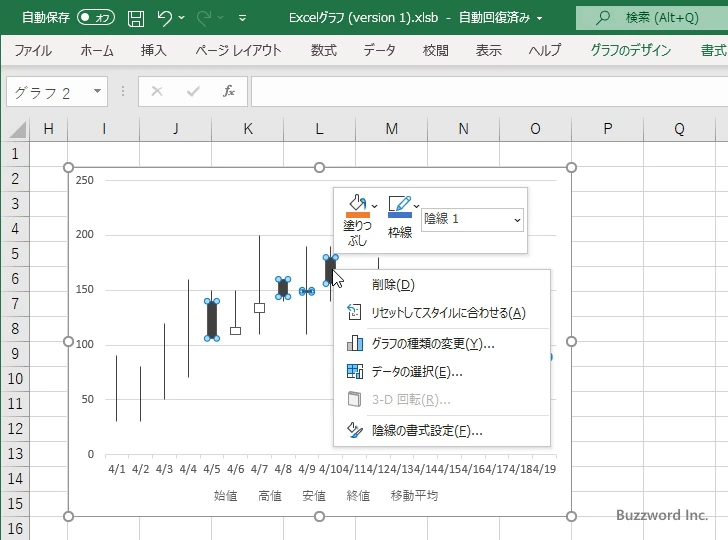
Task: Open the グラフのデザイン tab
Action: pyautogui.click(x=630, y=50)
